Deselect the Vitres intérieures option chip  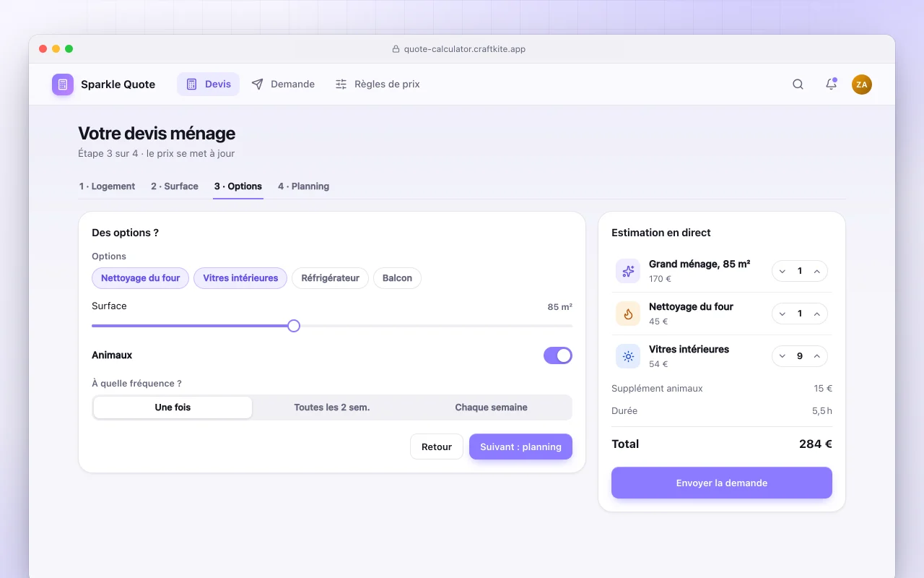click(x=240, y=278)
